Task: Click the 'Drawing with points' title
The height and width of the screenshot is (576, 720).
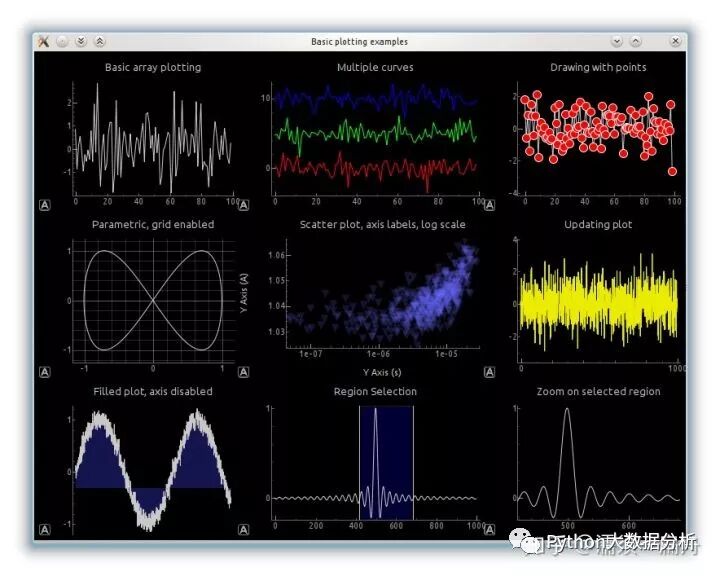Action: pos(598,68)
